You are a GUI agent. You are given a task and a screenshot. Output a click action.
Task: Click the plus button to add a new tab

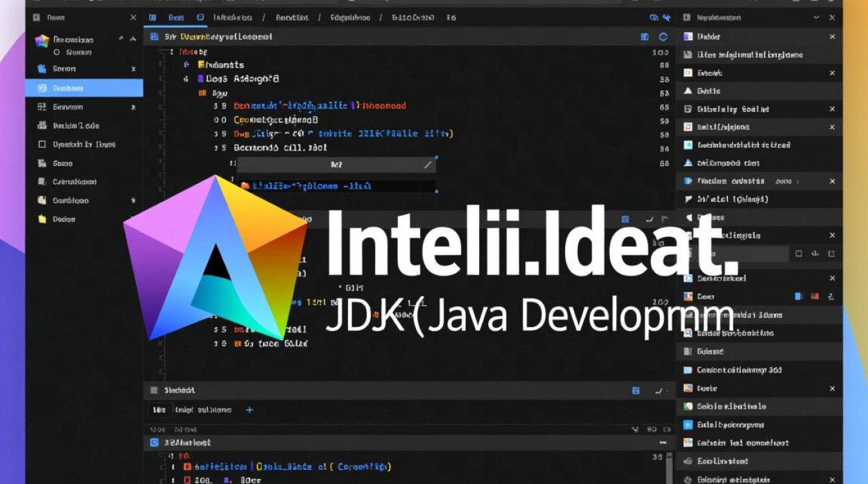[x=250, y=410]
